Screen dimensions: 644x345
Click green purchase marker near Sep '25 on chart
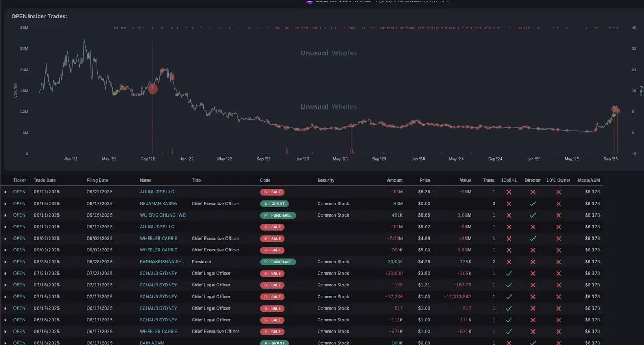point(613,116)
